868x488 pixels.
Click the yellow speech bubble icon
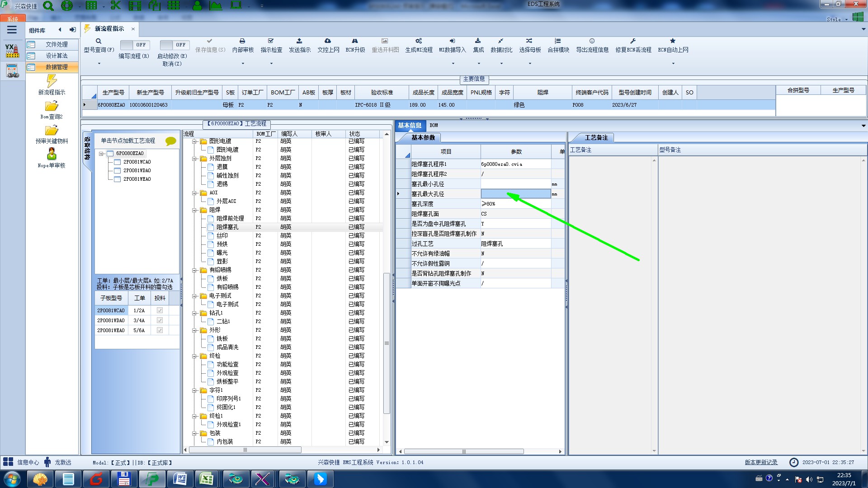click(171, 141)
